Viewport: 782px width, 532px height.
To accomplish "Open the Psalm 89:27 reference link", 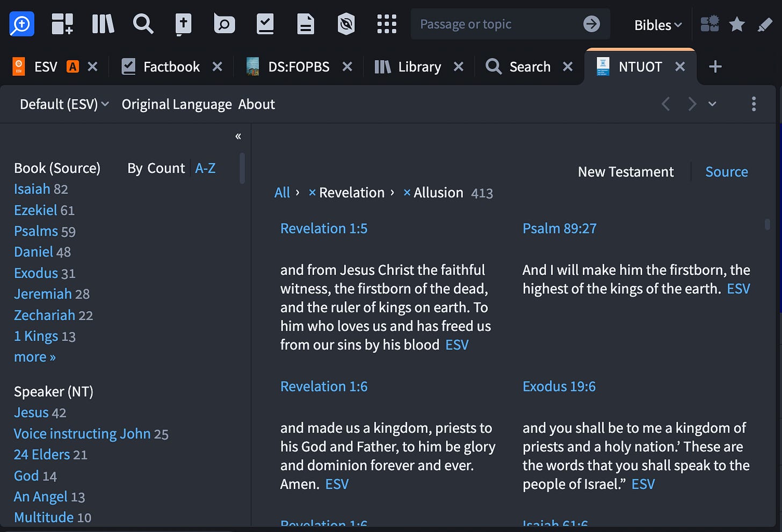I will pos(560,228).
